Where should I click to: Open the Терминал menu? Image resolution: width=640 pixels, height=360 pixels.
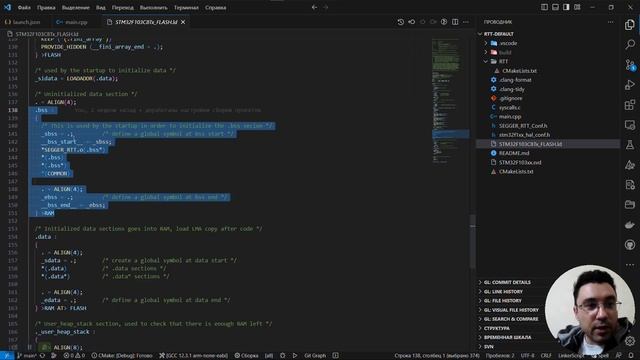click(x=186, y=7)
